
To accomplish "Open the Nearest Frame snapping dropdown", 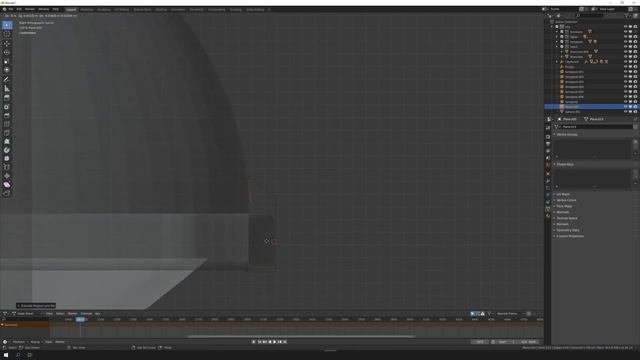I will click(x=509, y=313).
